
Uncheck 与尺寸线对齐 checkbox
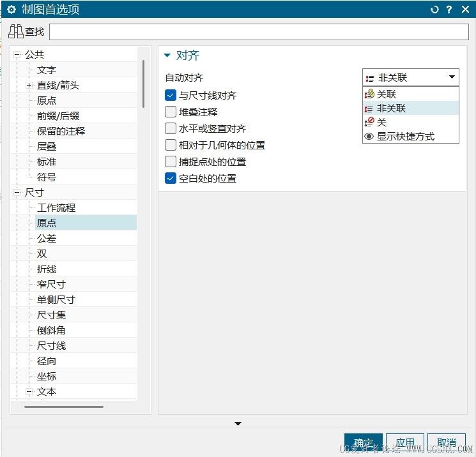click(x=171, y=96)
